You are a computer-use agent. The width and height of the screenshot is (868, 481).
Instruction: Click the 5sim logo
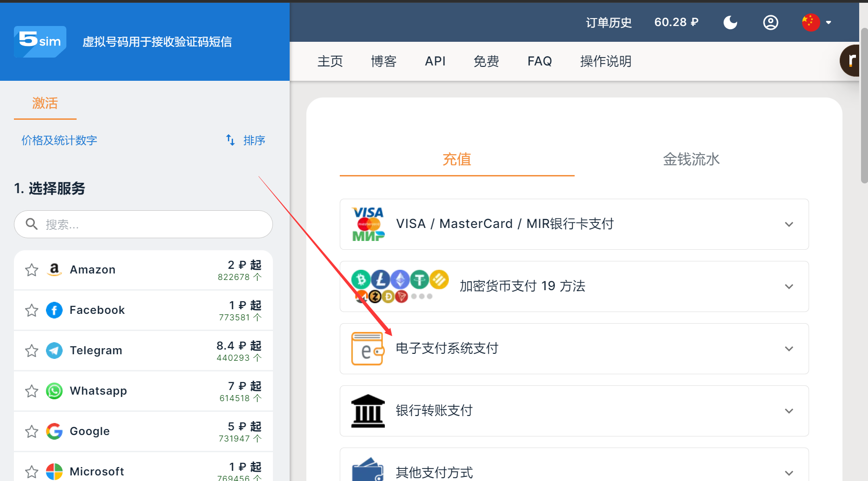coord(40,41)
